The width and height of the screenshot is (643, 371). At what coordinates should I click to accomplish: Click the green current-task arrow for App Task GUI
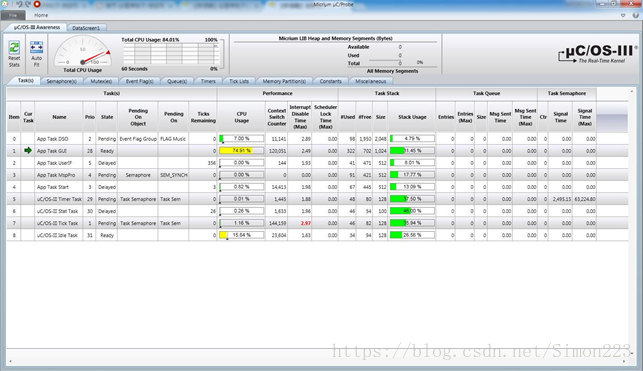(x=28, y=150)
